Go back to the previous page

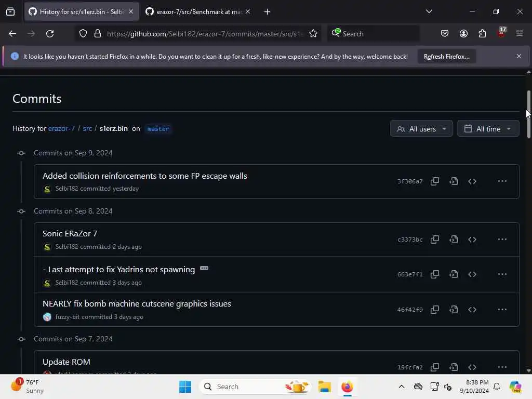(x=12, y=34)
